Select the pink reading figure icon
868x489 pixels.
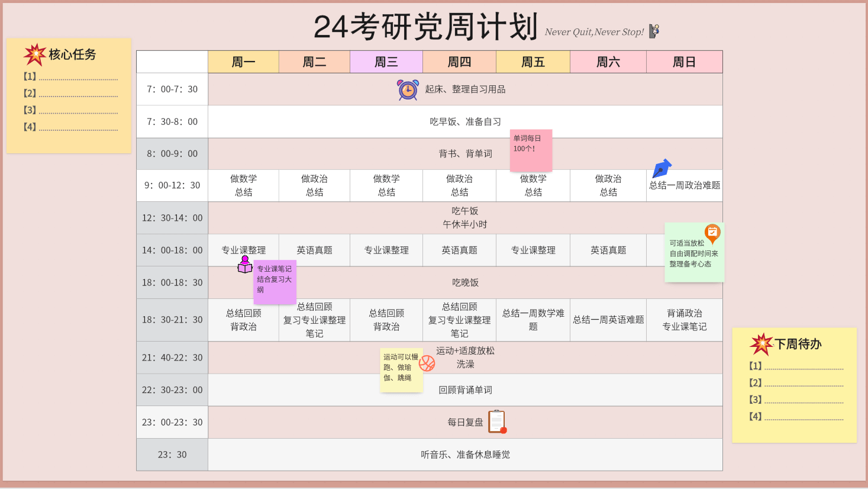245,264
